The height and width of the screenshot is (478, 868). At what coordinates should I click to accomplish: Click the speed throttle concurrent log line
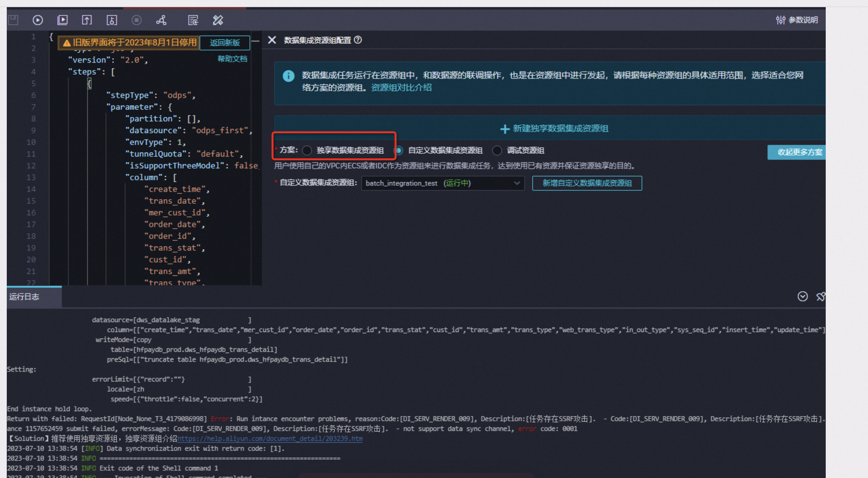[x=186, y=399]
